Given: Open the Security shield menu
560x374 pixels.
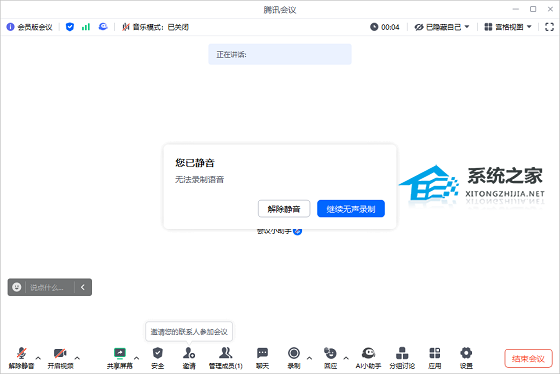Looking at the screenshot, I should click(158, 357).
